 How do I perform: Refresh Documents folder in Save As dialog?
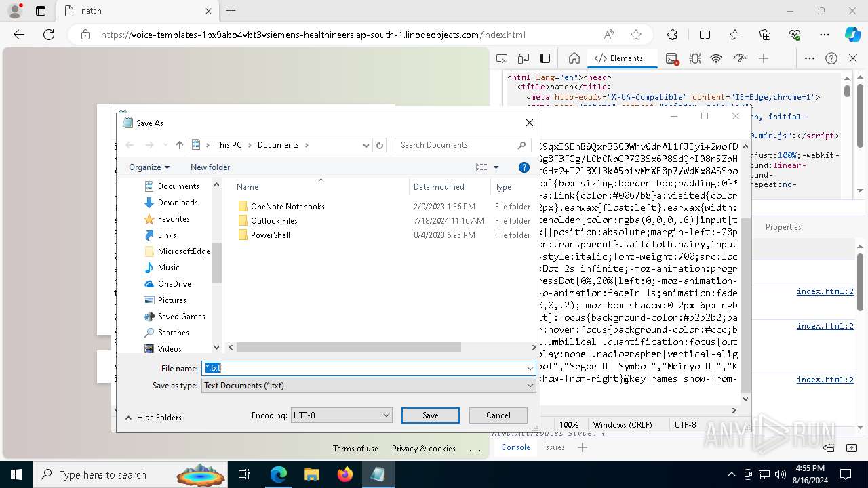(380, 145)
